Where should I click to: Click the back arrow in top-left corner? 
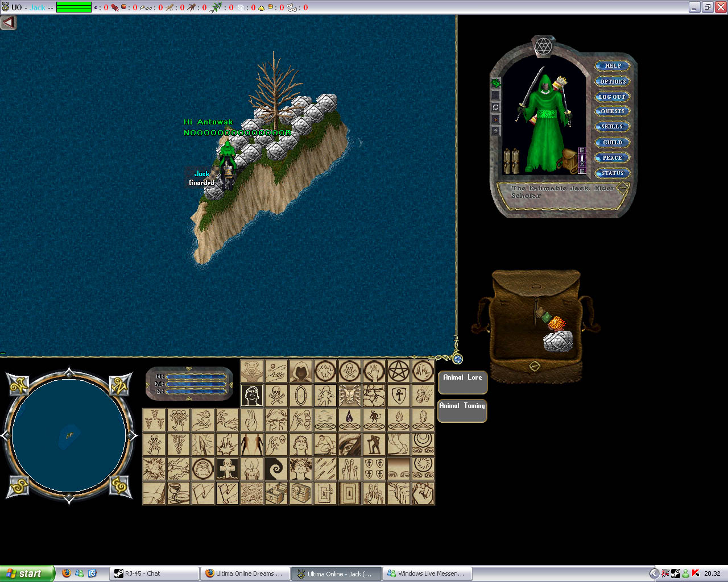8,22
